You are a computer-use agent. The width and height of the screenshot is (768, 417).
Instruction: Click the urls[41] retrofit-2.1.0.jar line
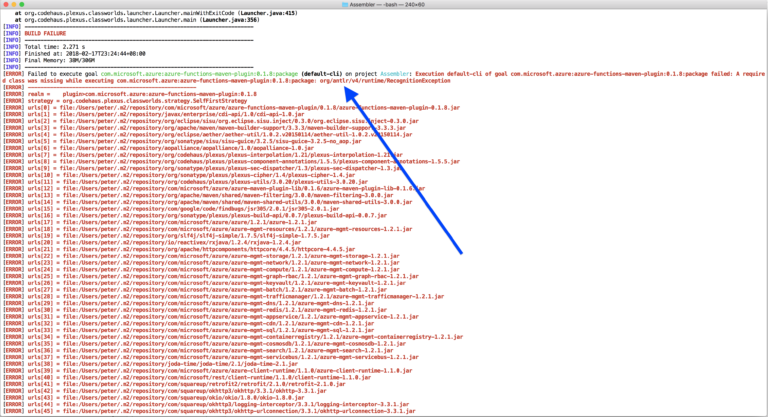[174, 385]
